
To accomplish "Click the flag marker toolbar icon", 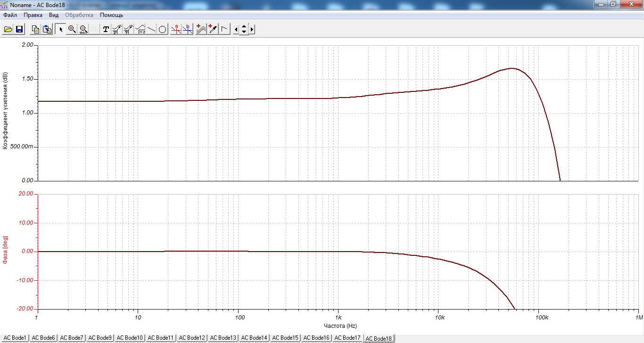I will click(x=224, y=29).
